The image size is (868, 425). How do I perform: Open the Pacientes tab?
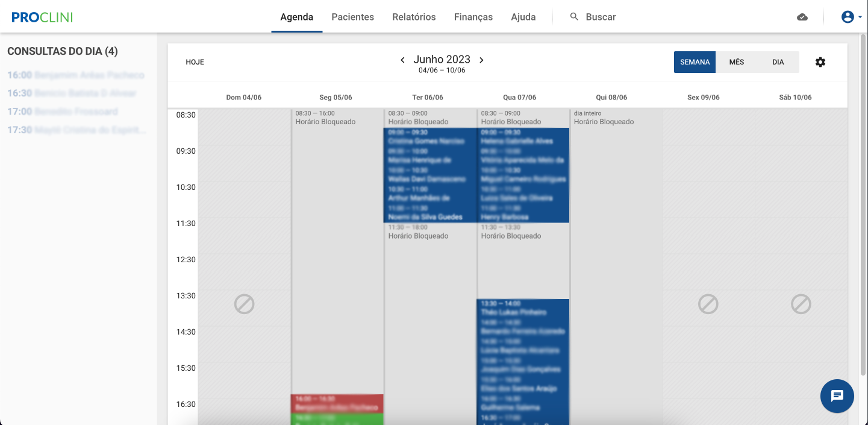[352, 17]
